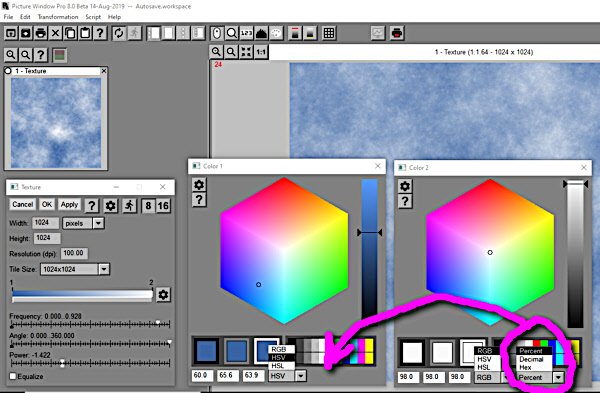Click the grid icon in the main toolbar
This screenshot has height=393, width=600.
329,33
